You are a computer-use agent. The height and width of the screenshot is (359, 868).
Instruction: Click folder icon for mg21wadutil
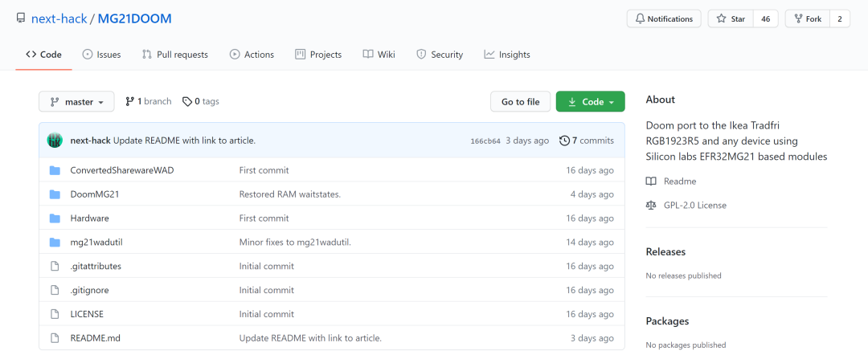point(55,243)
